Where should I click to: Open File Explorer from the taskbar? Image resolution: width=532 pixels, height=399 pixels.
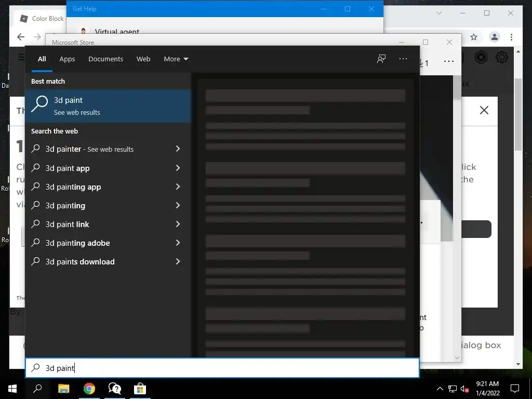[63, 389]
